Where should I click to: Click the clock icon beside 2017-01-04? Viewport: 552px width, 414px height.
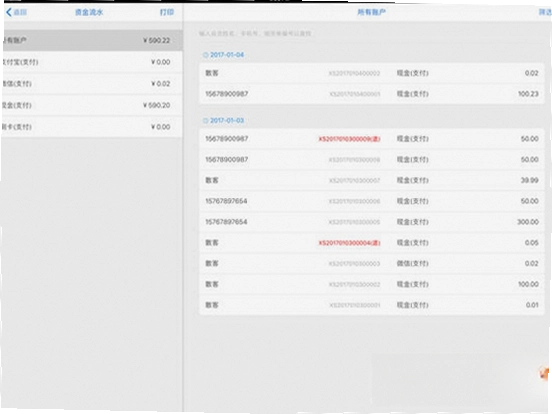(206, 55)
